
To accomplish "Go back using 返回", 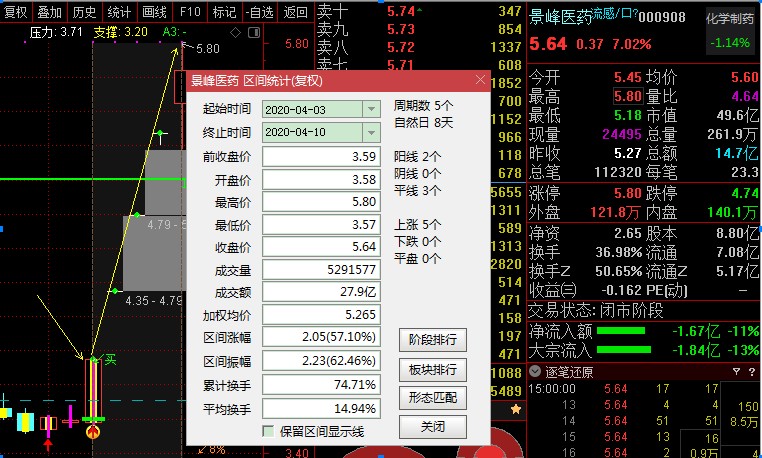I will [295, 12].
